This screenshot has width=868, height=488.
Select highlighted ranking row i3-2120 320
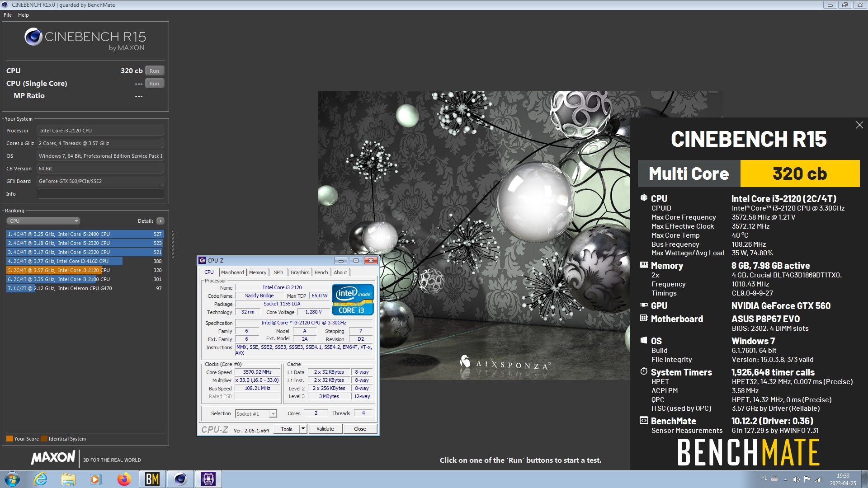coord(85,270)
